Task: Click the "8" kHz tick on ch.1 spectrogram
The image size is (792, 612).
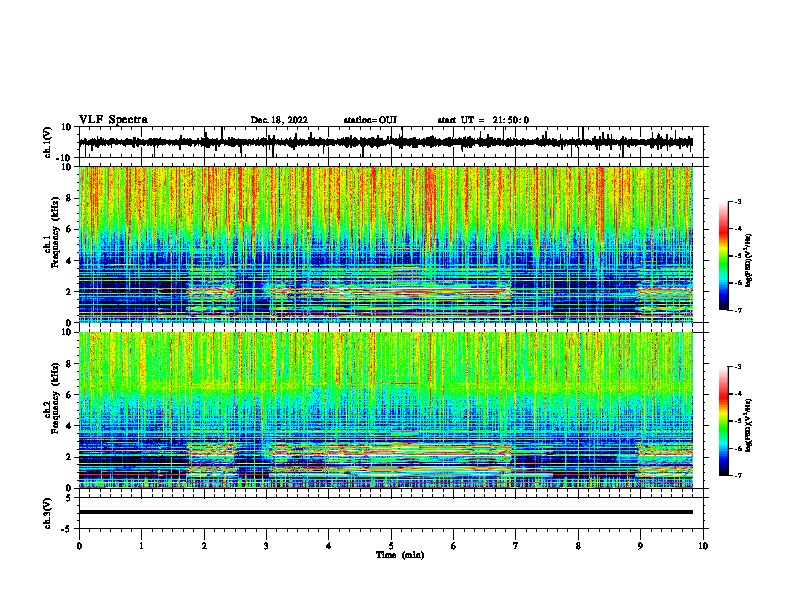Action: pos(69,198)
